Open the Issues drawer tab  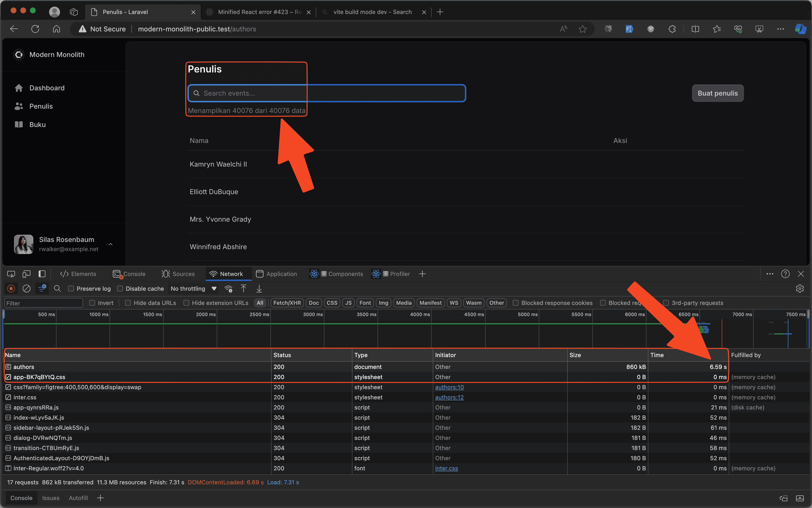coord(51,498)
